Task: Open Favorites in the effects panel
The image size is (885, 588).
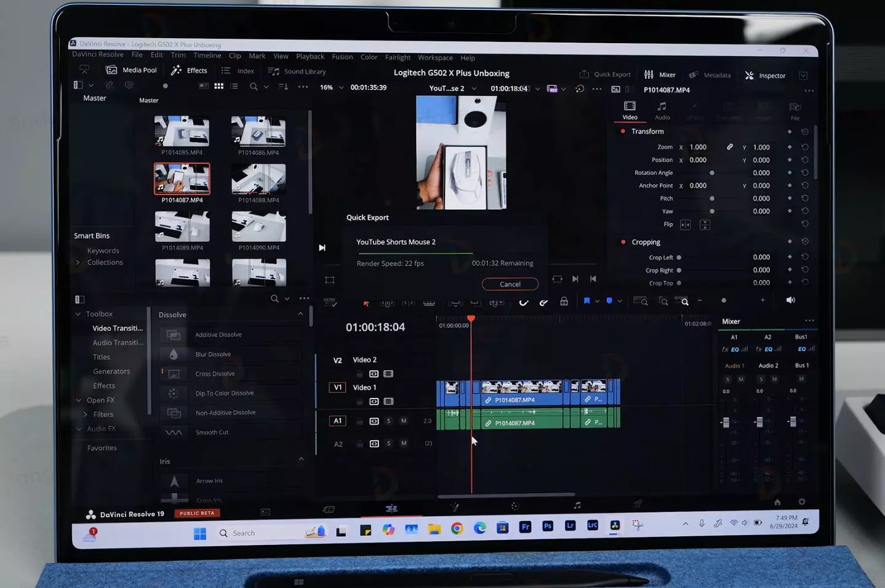Action: [x=102, y=448]
